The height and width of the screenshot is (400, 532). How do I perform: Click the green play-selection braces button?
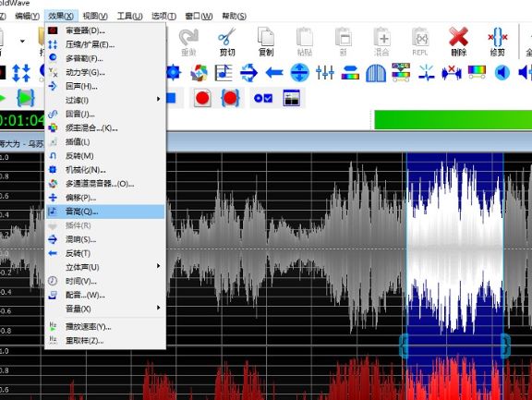coord(26,98)
